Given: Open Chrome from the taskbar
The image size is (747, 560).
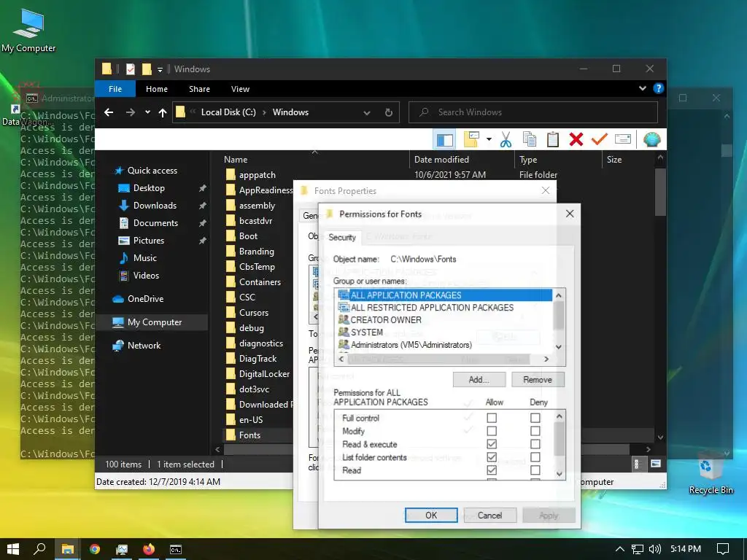Looking at the screenshot, I should pyautogui.click(x=95, y=549).
